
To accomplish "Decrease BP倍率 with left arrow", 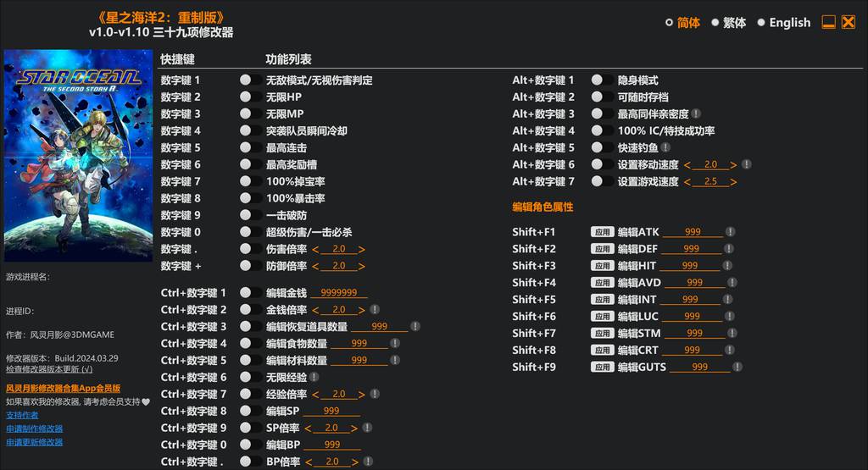I will click(309, 462).
